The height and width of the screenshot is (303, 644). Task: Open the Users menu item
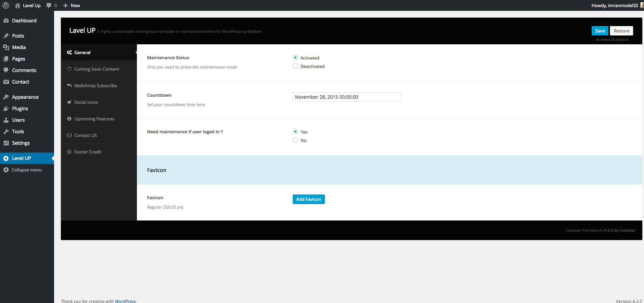27,120
